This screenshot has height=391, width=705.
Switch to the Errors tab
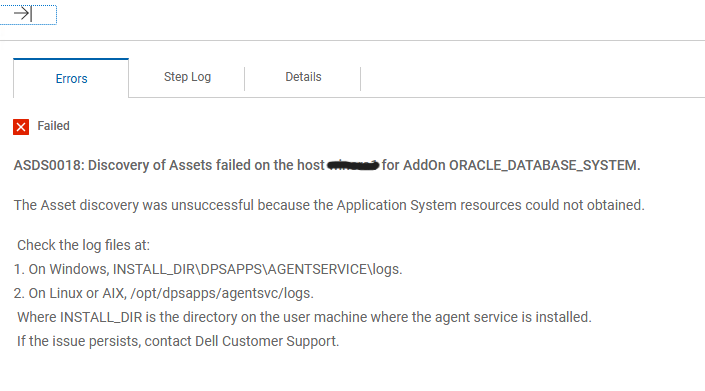coord(71,79)
